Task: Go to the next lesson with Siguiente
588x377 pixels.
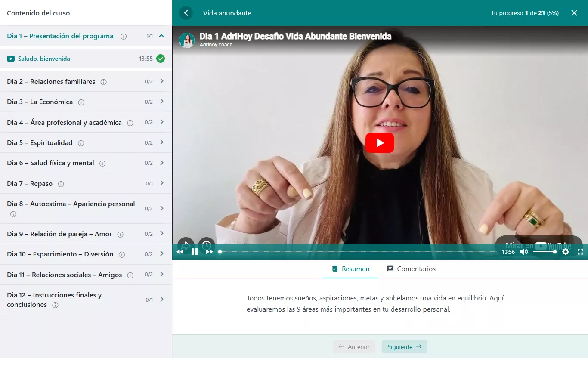Action: point(404,347)
